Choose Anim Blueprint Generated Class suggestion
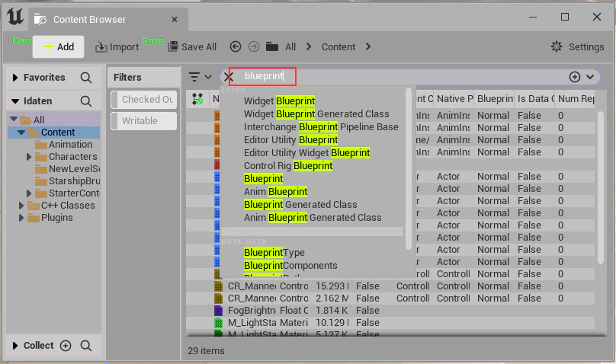Viewport: 616px width, 364px height. (313, 218)
